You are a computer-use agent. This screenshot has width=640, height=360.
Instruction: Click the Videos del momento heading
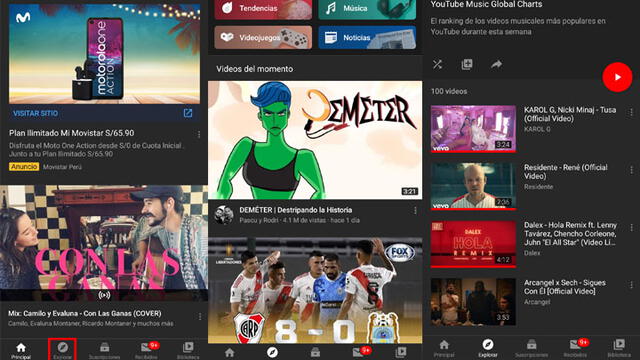point(254,69)
